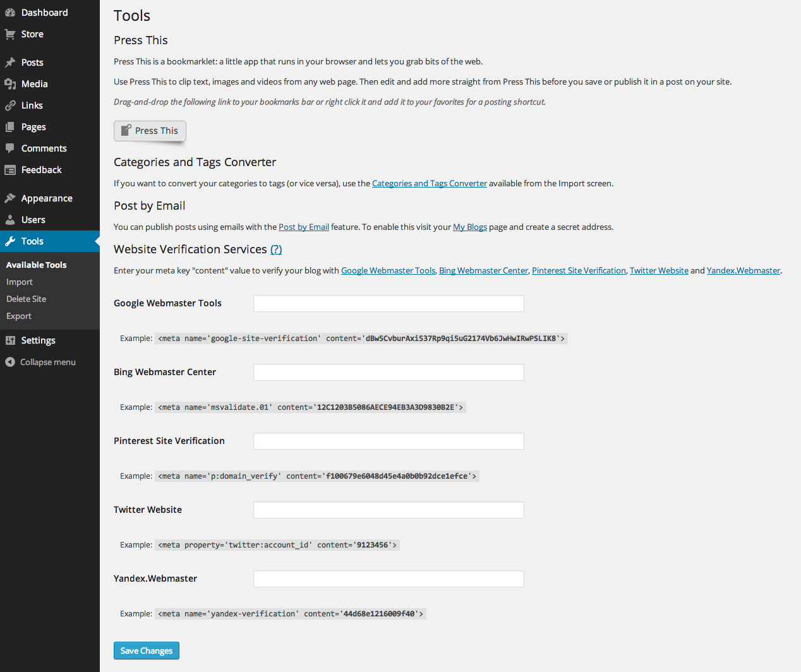Open the Website Verification help (?) link
801x672 pixels.
click(x=276, y=249)
